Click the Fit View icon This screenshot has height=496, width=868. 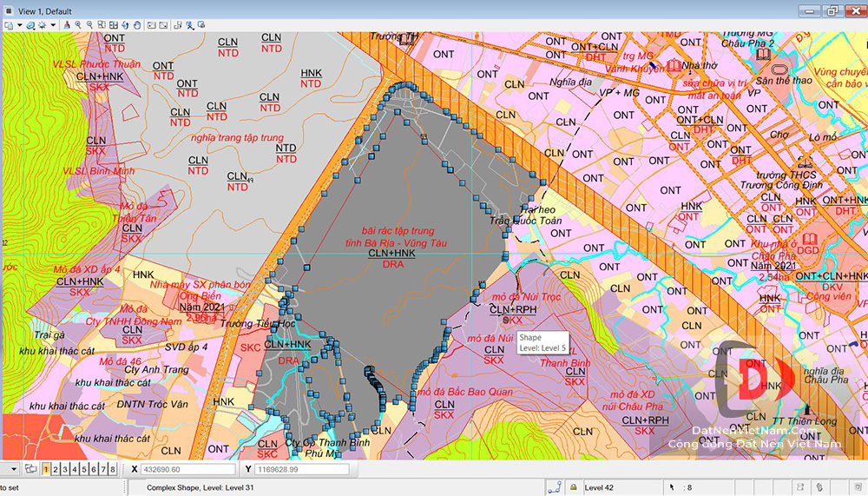(114, 25)
